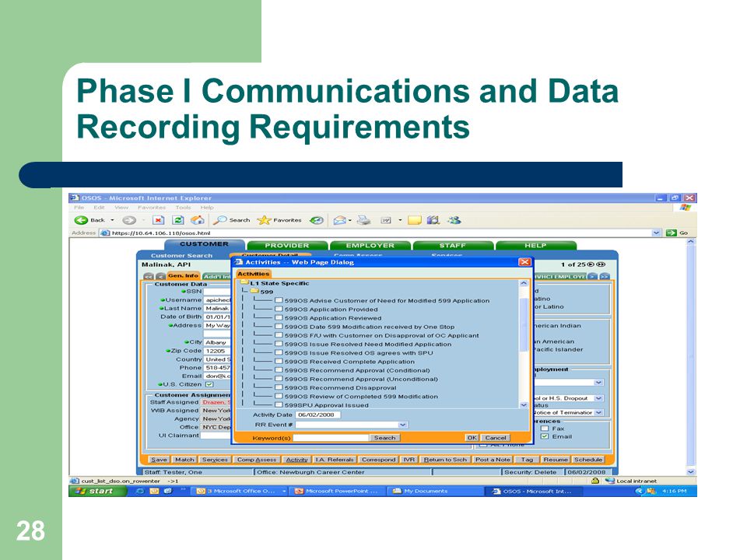
Task: Open the HELP tab
Action: tap(535, 245)
